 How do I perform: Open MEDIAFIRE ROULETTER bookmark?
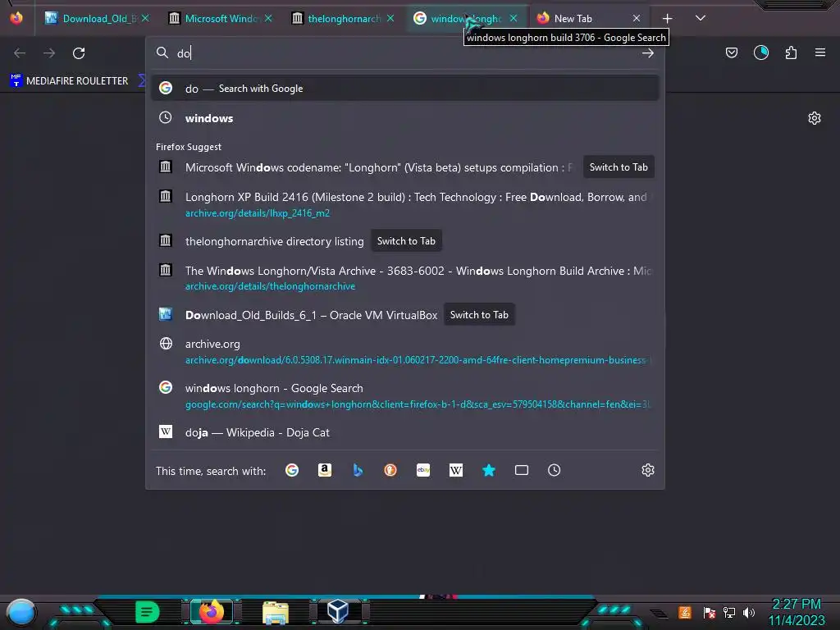pos(69,81)
